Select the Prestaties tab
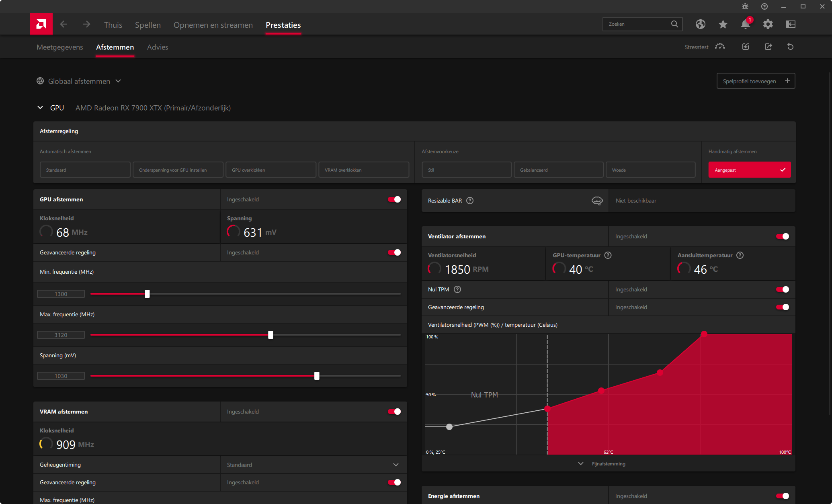The image size is (832, 504). (283, 25)
